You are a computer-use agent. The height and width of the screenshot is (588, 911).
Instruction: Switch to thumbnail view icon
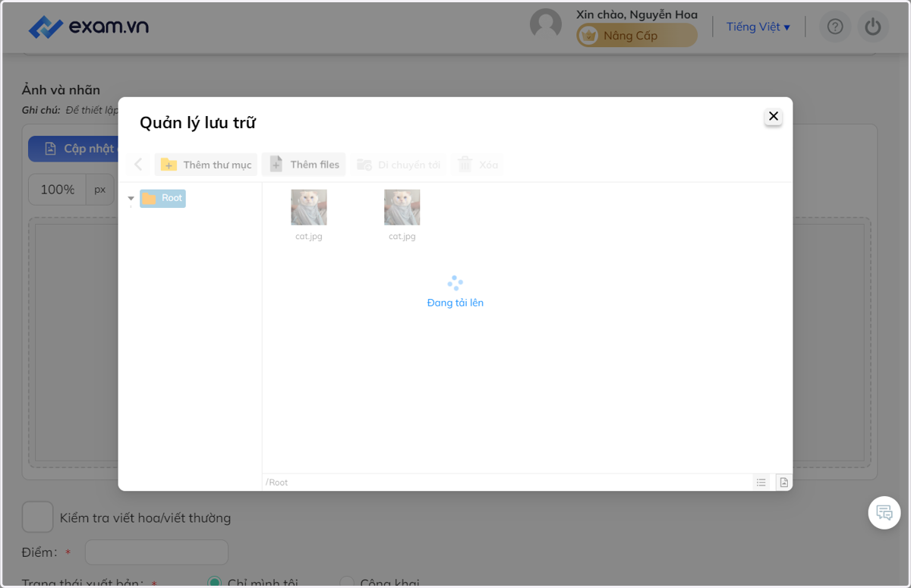(x=783, y=483)
